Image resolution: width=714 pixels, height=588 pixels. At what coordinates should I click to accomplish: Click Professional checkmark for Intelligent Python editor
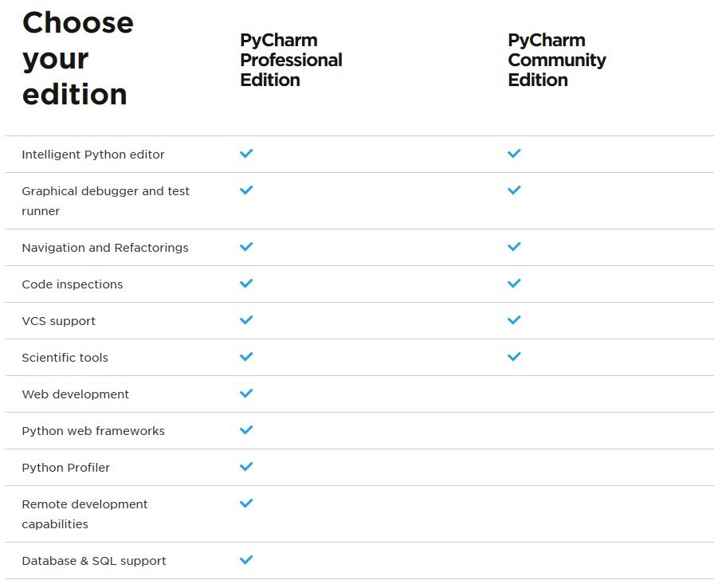pyautogui.click(x=246, y=153)
